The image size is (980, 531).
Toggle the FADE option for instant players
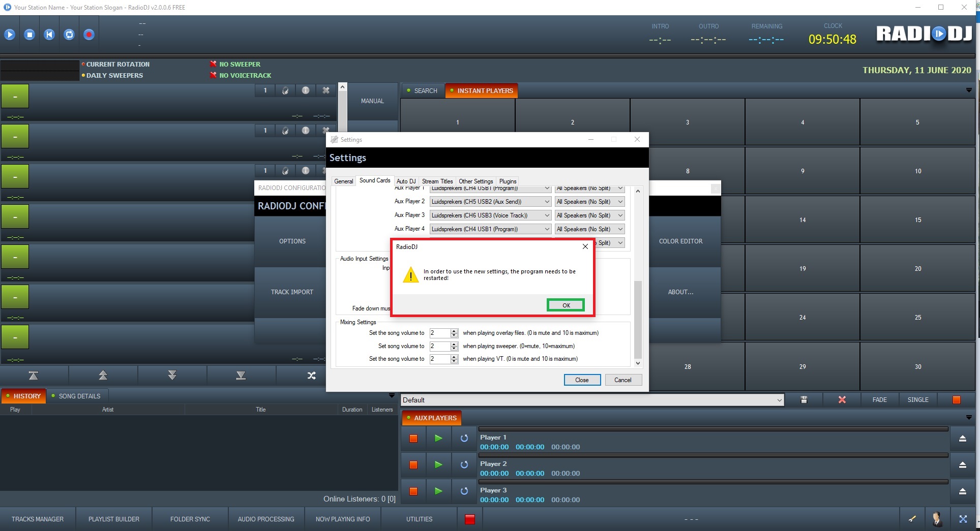[x=879, y=400]
